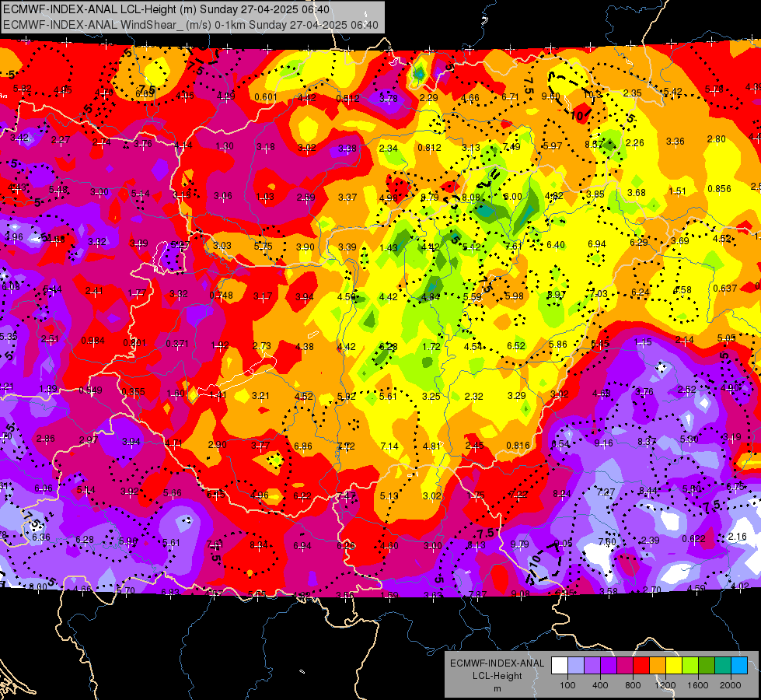Image resolution: width=761 pixels, height=700 pixels.
Task: Click the wind shear value 6.40
Action: click(556, 245)
